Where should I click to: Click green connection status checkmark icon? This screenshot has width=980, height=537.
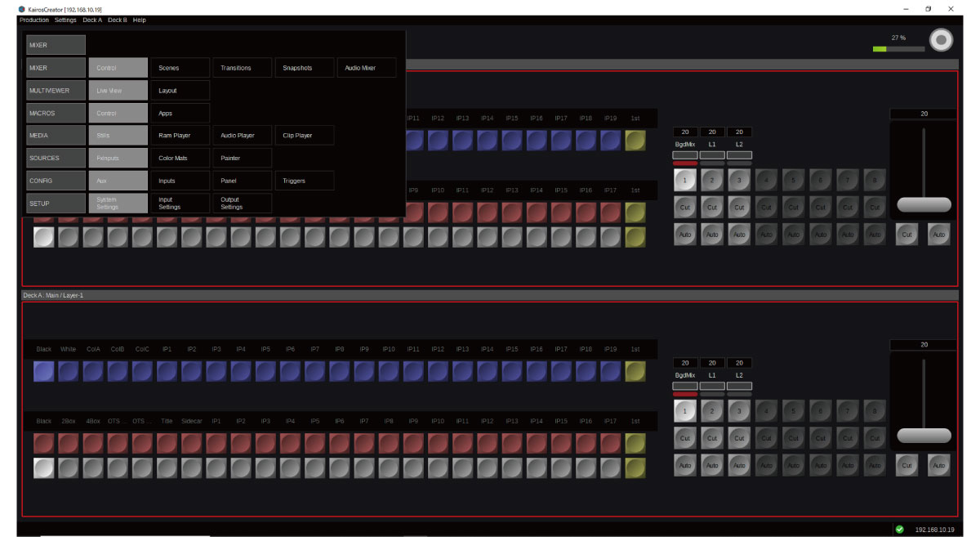tap(899, 529)
